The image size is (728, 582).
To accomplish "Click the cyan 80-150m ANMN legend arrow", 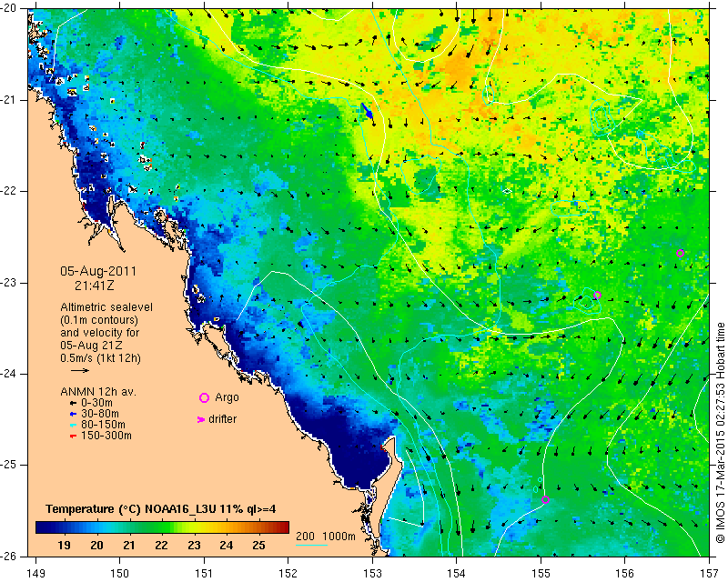I will click(73, 425).
